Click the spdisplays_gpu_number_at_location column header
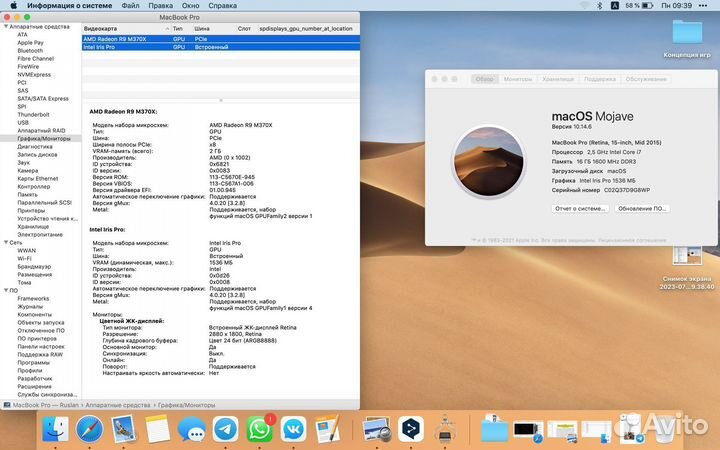The image size is (720, 450). 306,28
